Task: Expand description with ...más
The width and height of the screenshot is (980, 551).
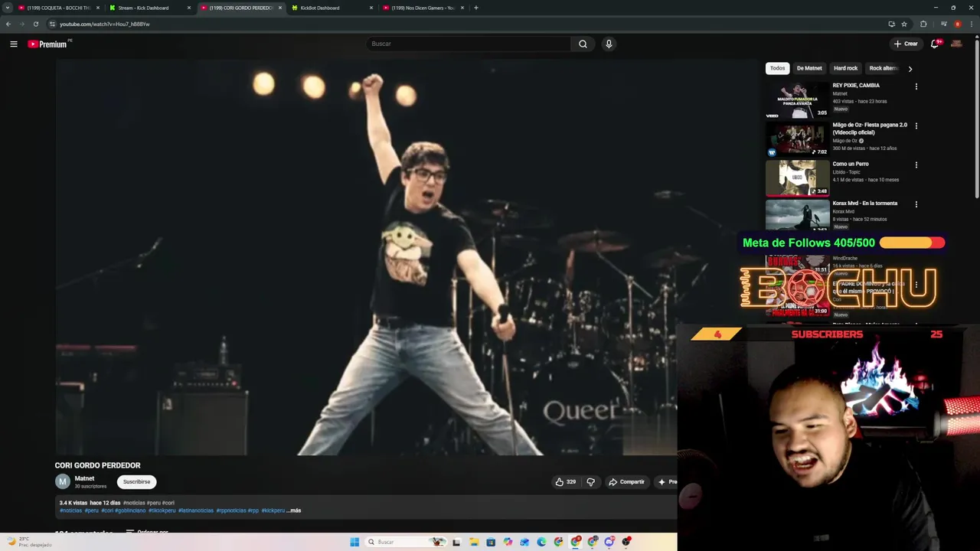Action: (294, 510)
